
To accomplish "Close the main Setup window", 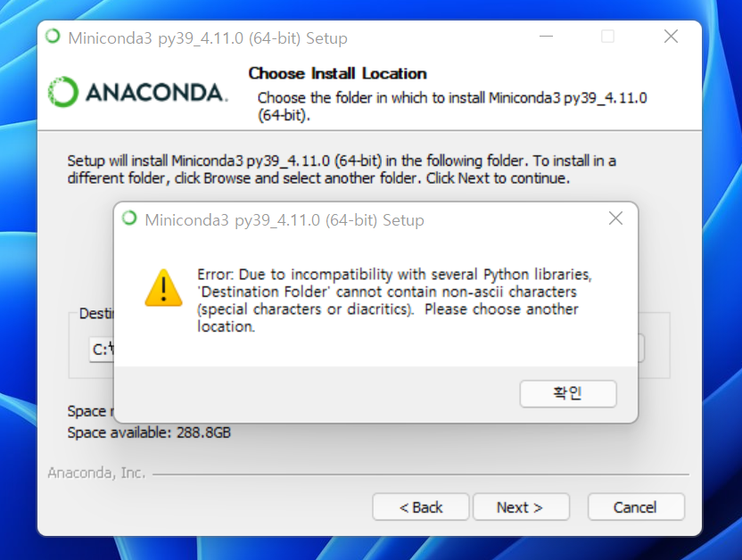I will point(671,37).
